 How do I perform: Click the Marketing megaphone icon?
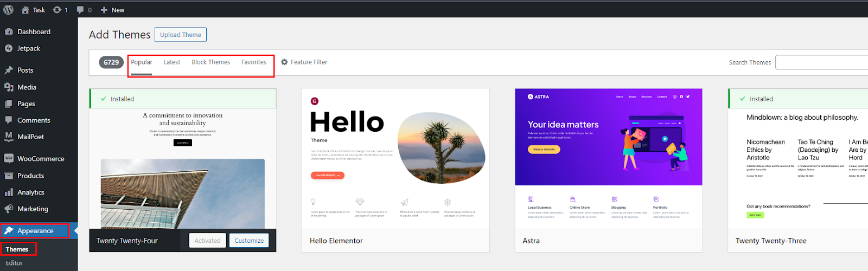(x=9, y=209)
